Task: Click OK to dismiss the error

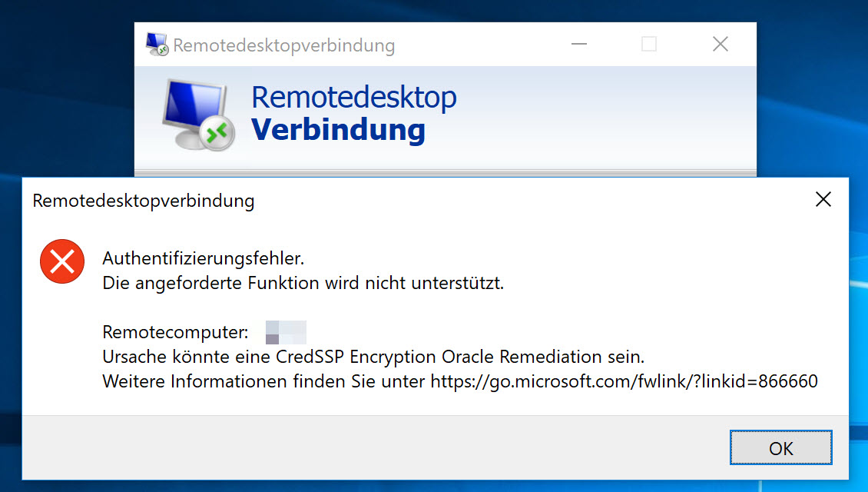Action: [x=780, y=447]
